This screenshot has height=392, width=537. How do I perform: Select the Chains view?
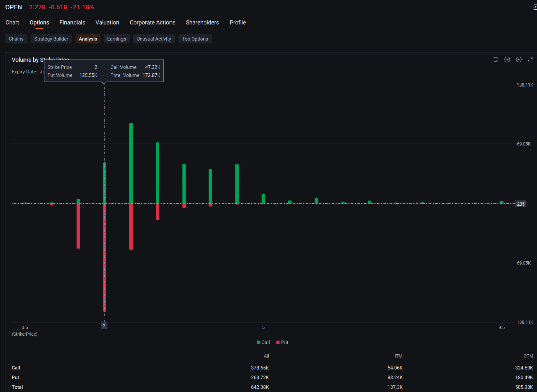[16, 39]
